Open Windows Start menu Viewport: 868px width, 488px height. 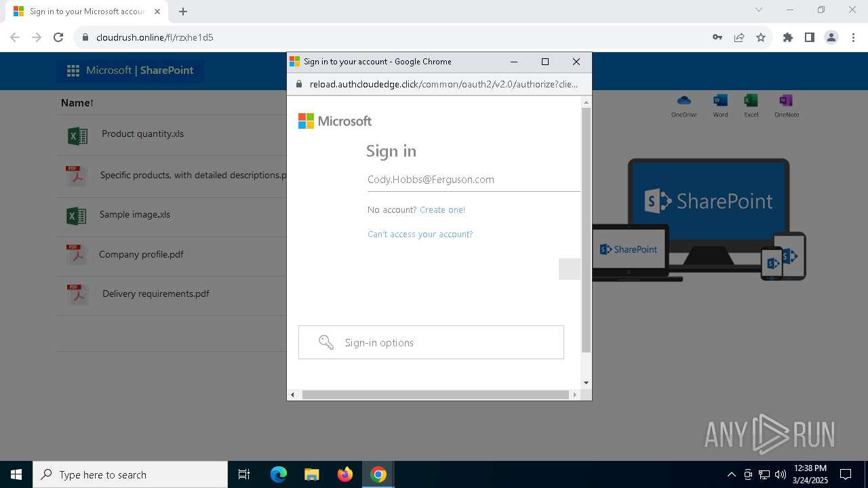click(x=16, y=474)
